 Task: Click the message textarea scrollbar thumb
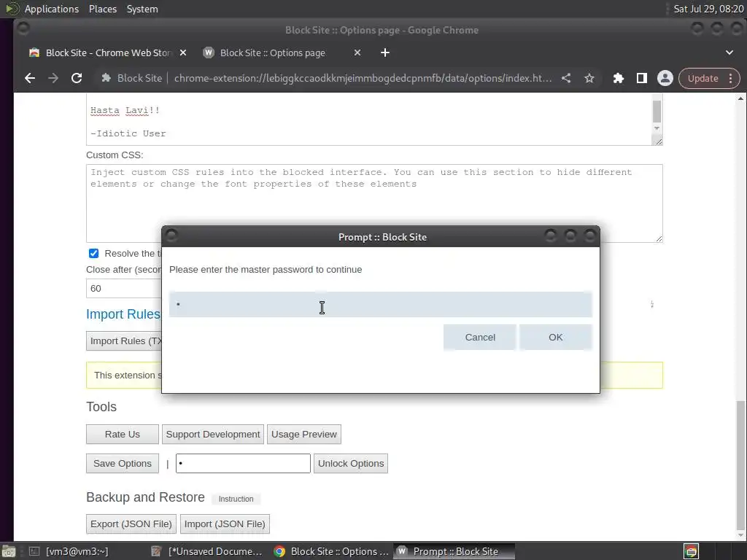pyautogui.click(x=657, y=111)
